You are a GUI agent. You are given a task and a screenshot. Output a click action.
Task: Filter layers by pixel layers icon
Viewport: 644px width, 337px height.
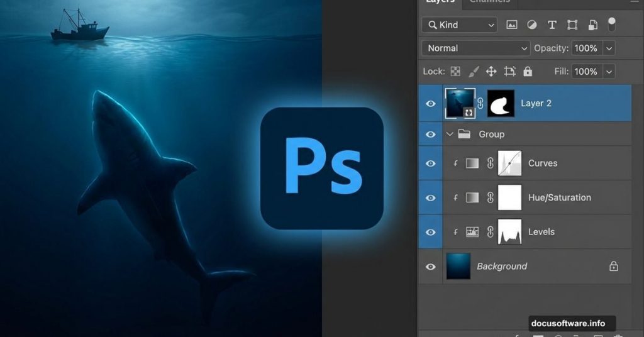coord(512,25)
